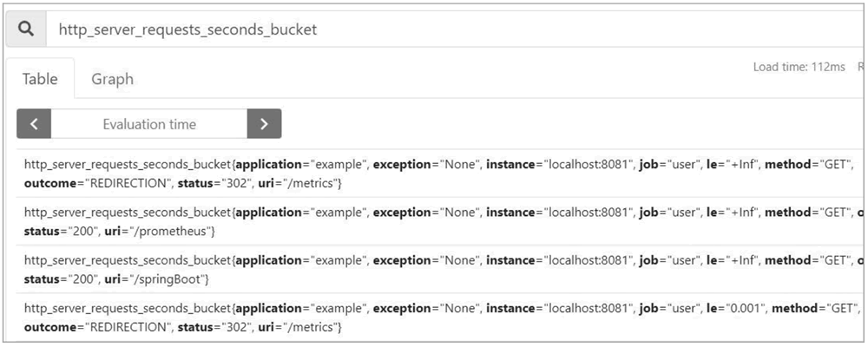
Task: Click the application label in first row
Action: point(301,164)
